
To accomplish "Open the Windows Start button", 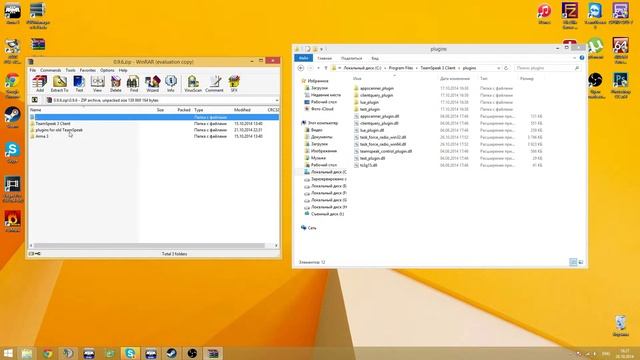I will [x=8, y=353].
